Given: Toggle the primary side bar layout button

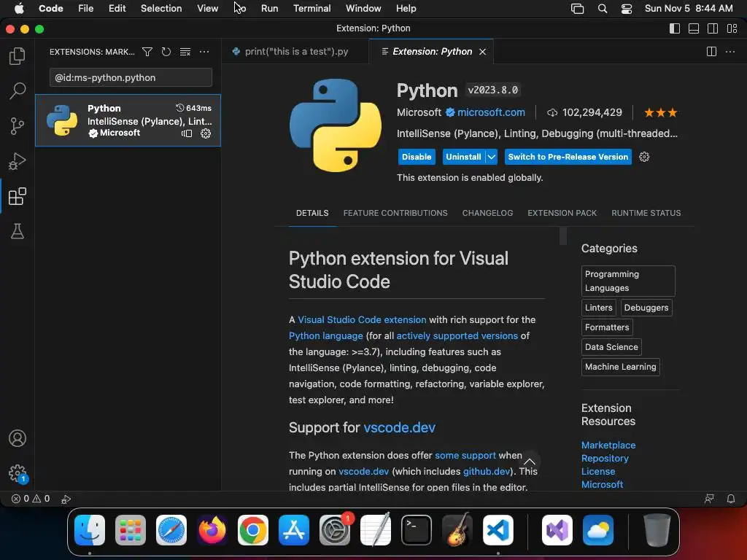Looking at the screenshot, I should point(675,28).
